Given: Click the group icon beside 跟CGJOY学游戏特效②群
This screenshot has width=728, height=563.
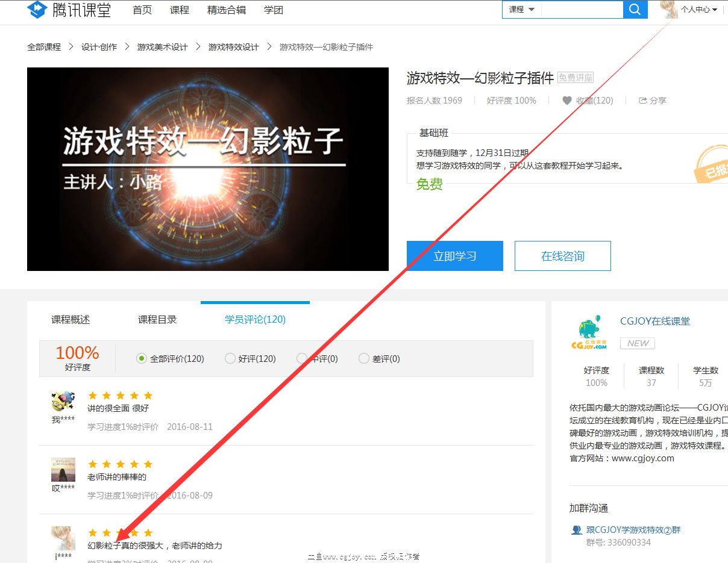Looking at the screenshot, I should 577,529.
